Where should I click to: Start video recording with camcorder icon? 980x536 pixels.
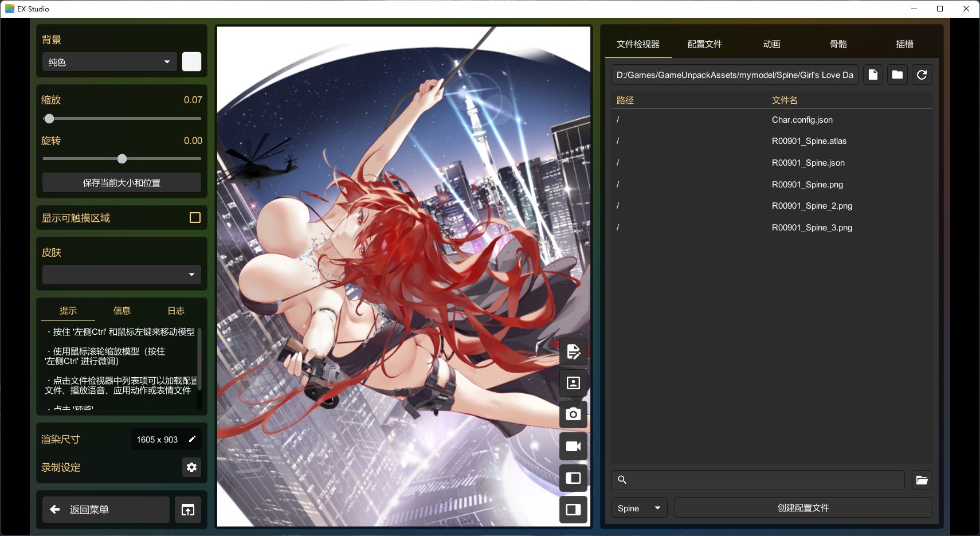(573, 447)
